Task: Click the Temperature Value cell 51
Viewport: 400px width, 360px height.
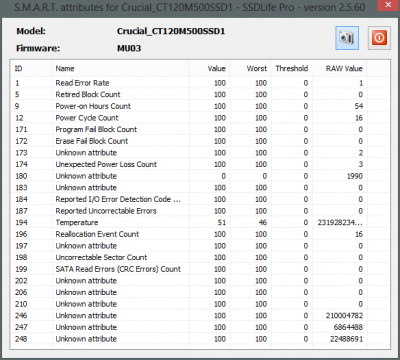Action: tap(222, 222)
